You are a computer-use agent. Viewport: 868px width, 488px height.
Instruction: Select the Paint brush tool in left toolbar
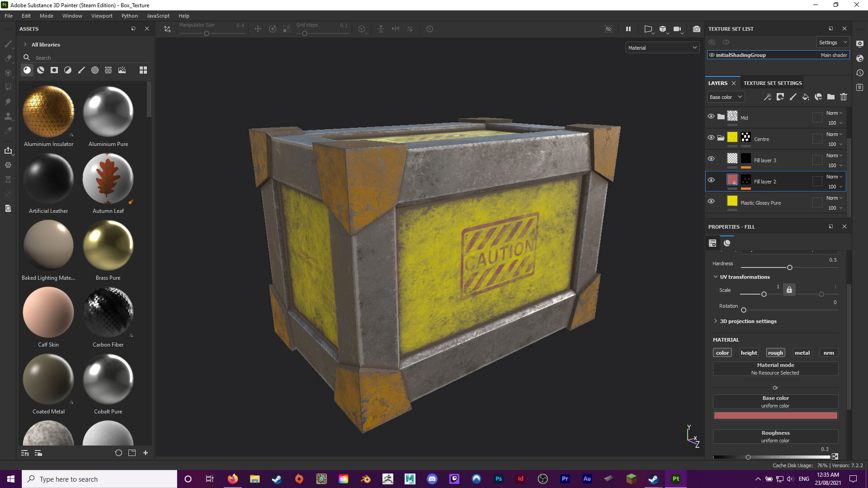pyautogui.click(x=8, y=44)
